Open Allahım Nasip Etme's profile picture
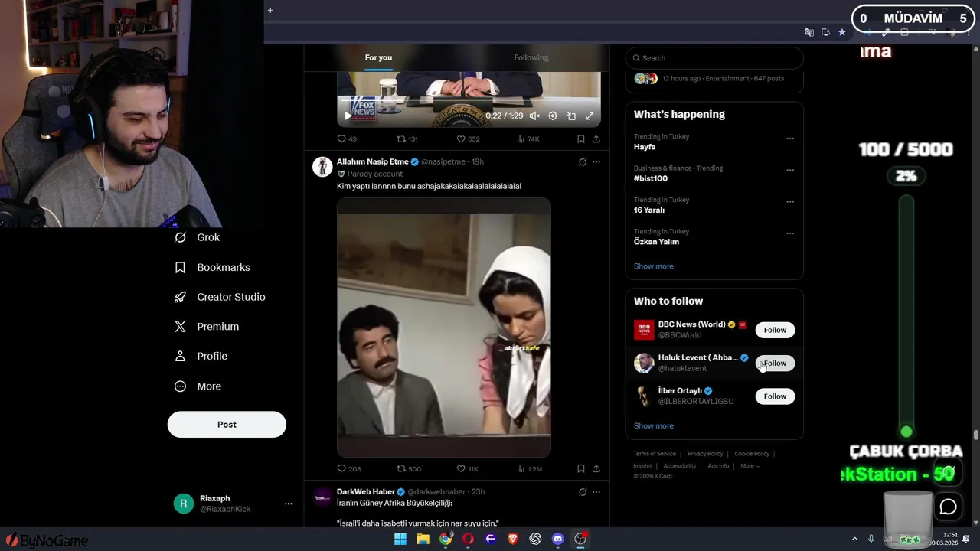 tap(322, 167)
